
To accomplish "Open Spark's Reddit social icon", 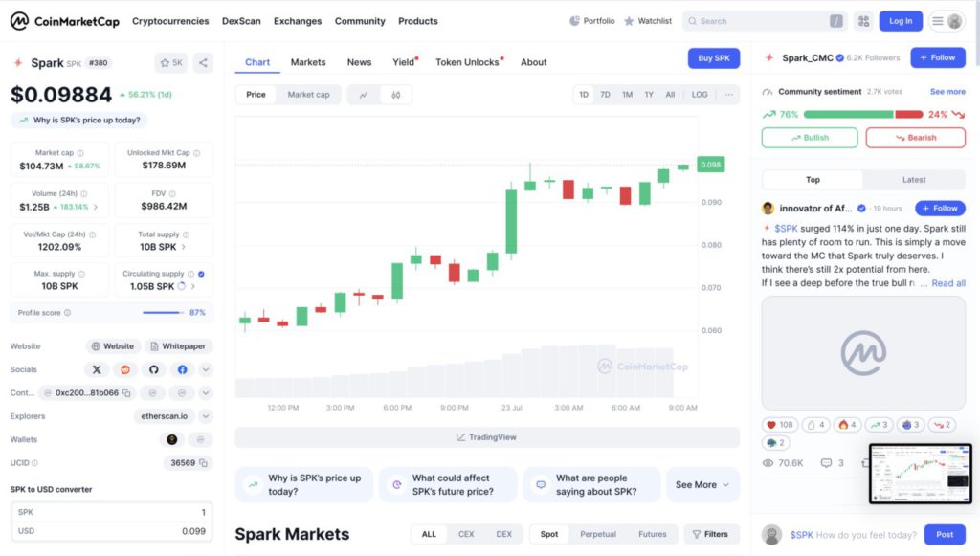I will pos(124,369).
